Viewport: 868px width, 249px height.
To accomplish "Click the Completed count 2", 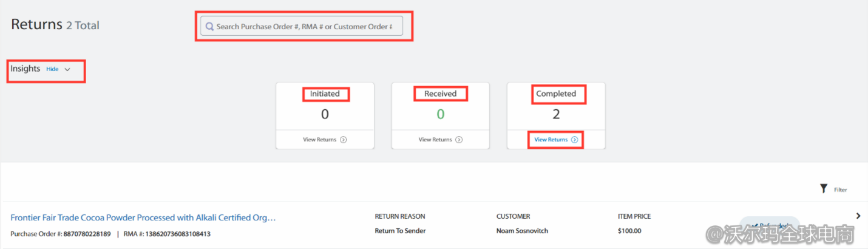I will [x=556, y=114].
